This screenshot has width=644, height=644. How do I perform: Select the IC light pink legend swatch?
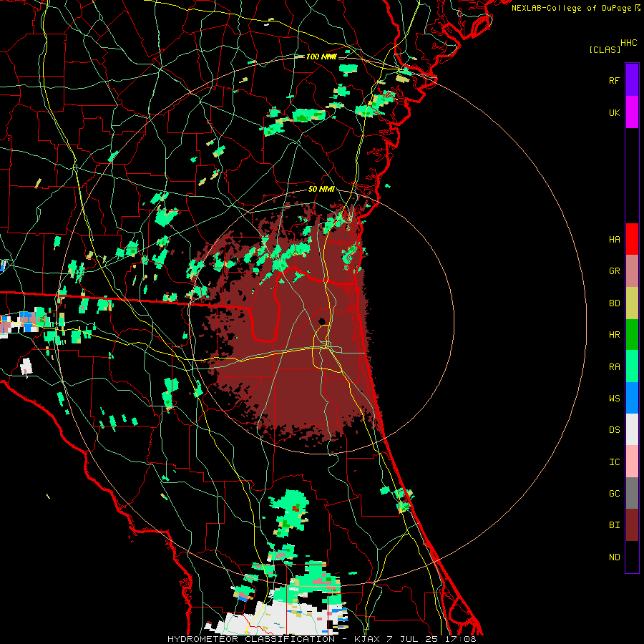click(x=632, y=462)
